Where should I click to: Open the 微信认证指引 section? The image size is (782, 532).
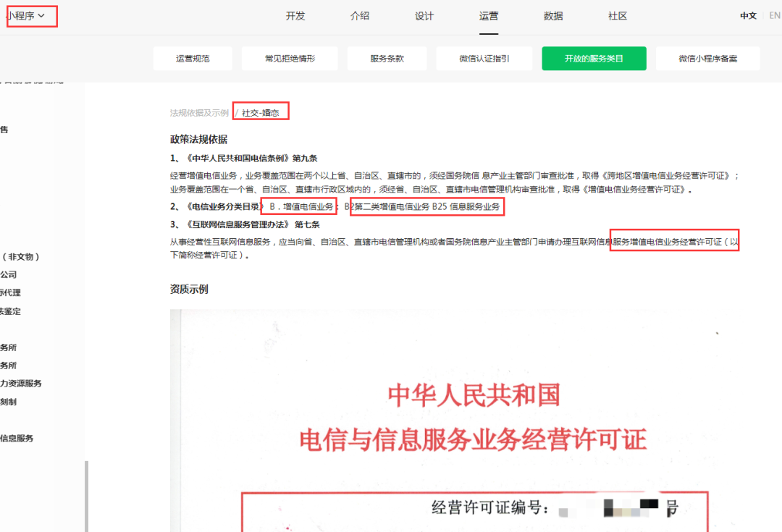tap(484, 59)
